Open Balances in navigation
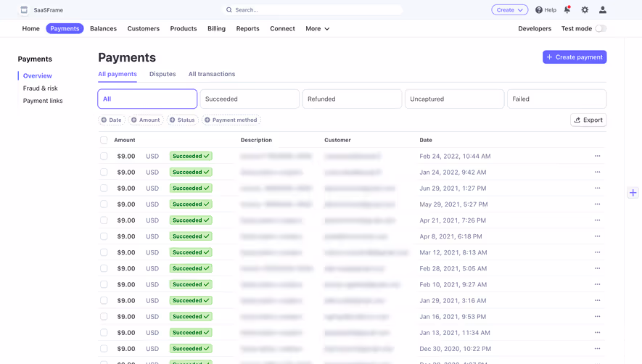This screenshot has height=364, width=642. (103, 29)
